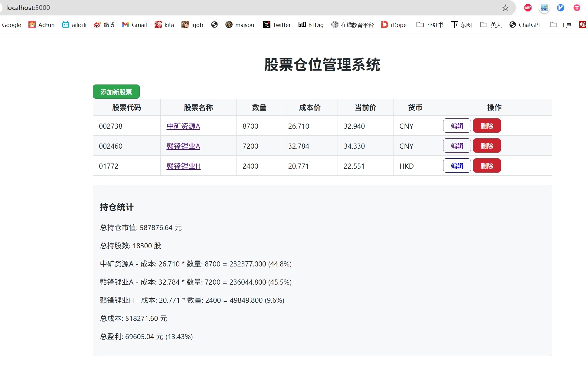The height and width of the screenshot is (367, 588).
Task: Delete the 赣锋锂业A stock row
Action: point(487,146)
